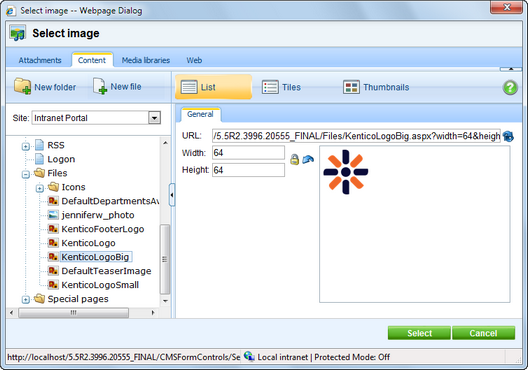
Task: Click the DefaultTeaserImage file icon
Action: click(x=53, y=271)
